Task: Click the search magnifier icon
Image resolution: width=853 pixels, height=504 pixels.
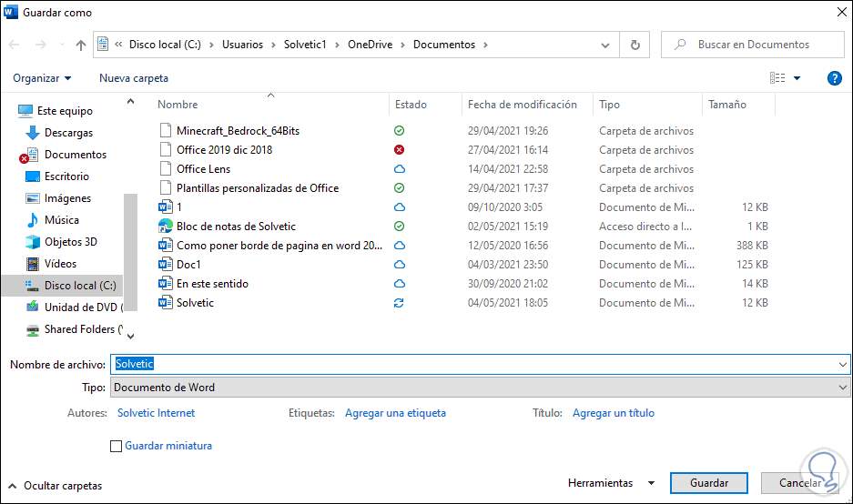Action: 680,45
